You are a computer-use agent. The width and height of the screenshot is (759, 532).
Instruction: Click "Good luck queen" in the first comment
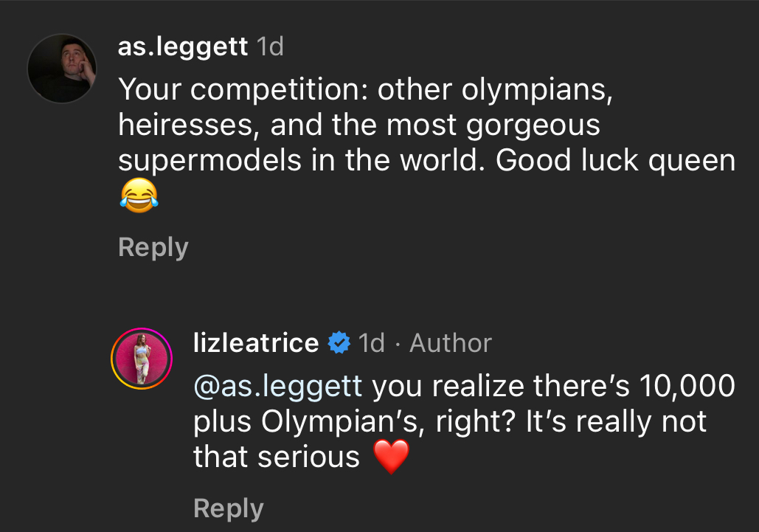point(615,161)
